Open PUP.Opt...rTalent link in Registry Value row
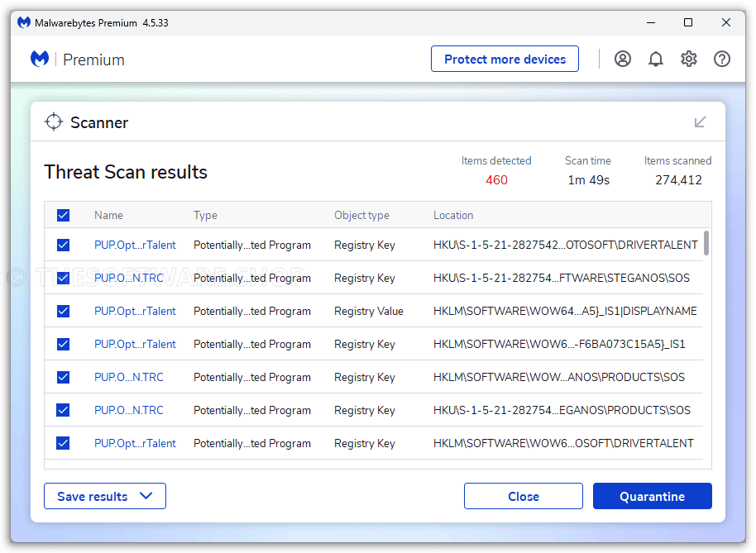This screenshot has width=756, height=553. [135, 311]
